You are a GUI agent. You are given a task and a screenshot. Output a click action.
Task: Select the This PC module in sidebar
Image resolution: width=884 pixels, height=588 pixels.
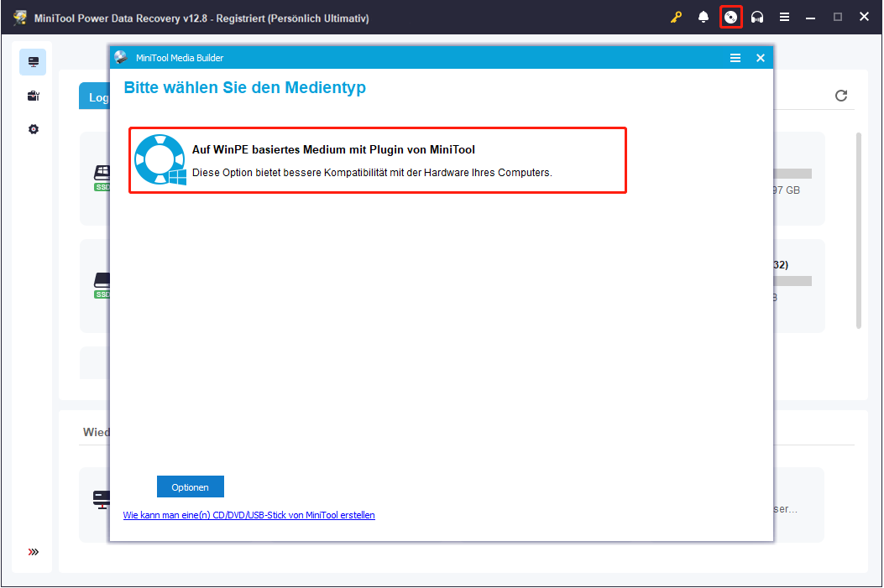33,61
